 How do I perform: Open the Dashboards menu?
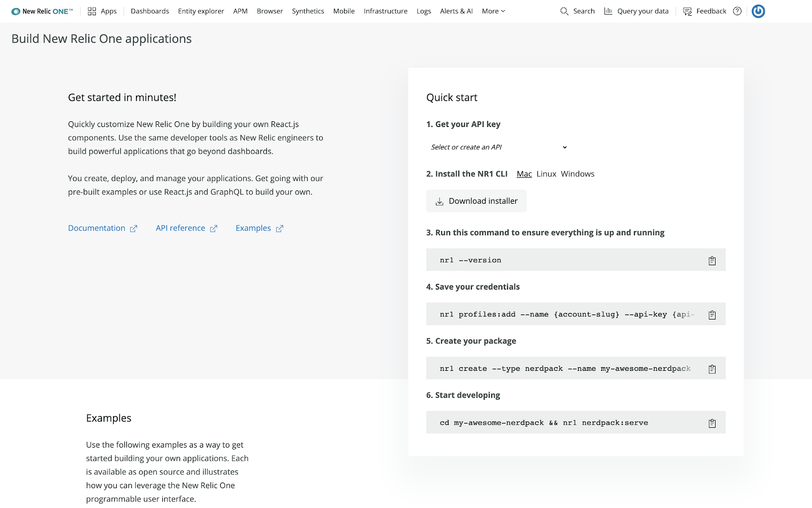coord(150,11)
